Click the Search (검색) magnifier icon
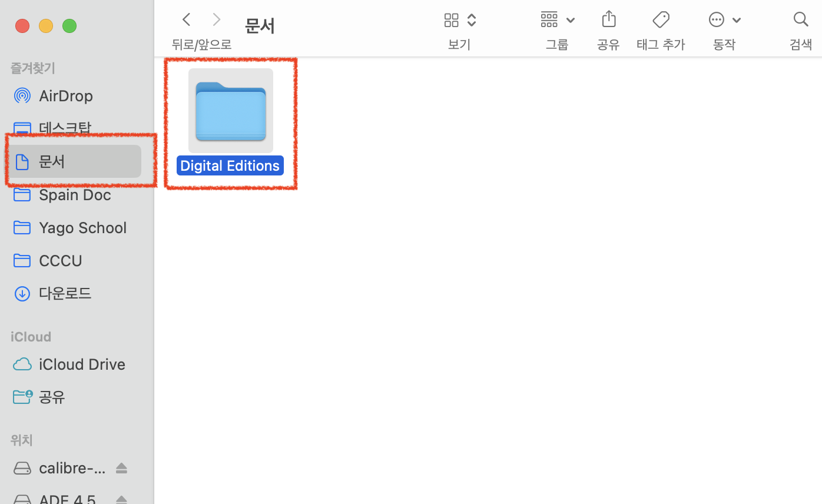The height and width of the screenshot is (504, 822). pyautogui.click(x=801, y=19)
